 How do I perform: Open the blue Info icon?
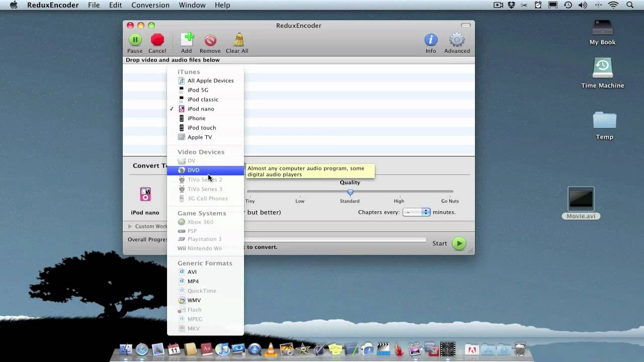[x=431, y=40]
